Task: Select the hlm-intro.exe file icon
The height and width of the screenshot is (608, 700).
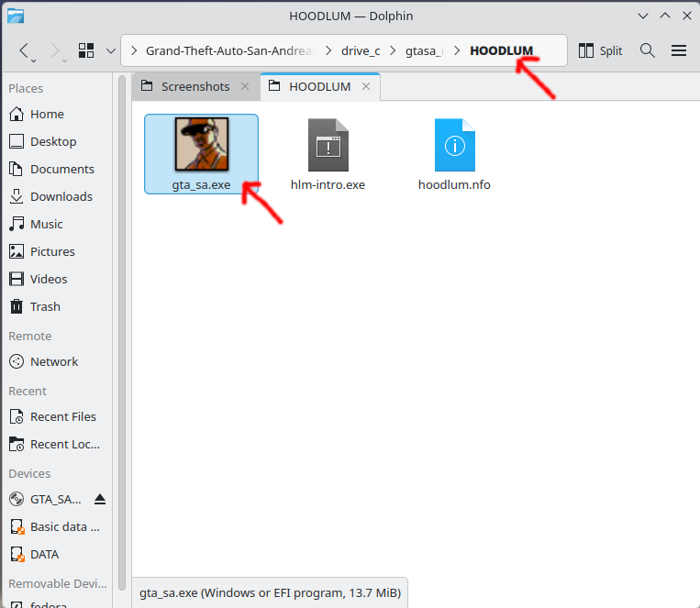Action: click(x=328, y=145)
